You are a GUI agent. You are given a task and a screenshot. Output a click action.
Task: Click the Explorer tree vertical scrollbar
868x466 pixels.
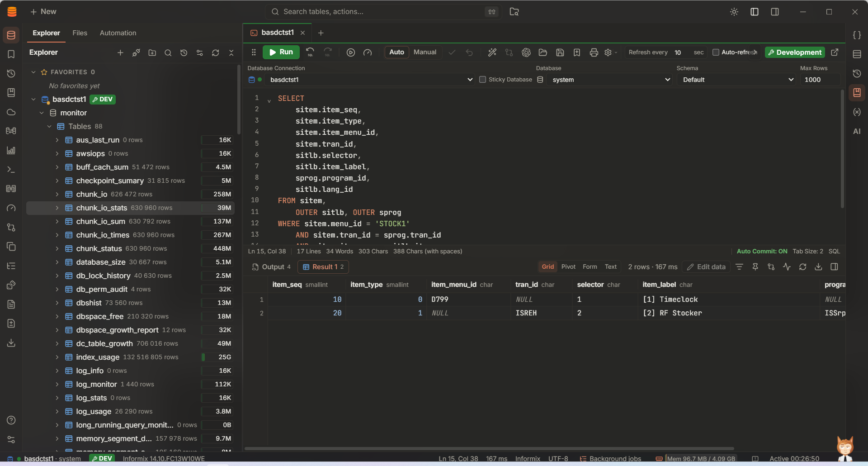pyautogui.click(x=238, y=100)
